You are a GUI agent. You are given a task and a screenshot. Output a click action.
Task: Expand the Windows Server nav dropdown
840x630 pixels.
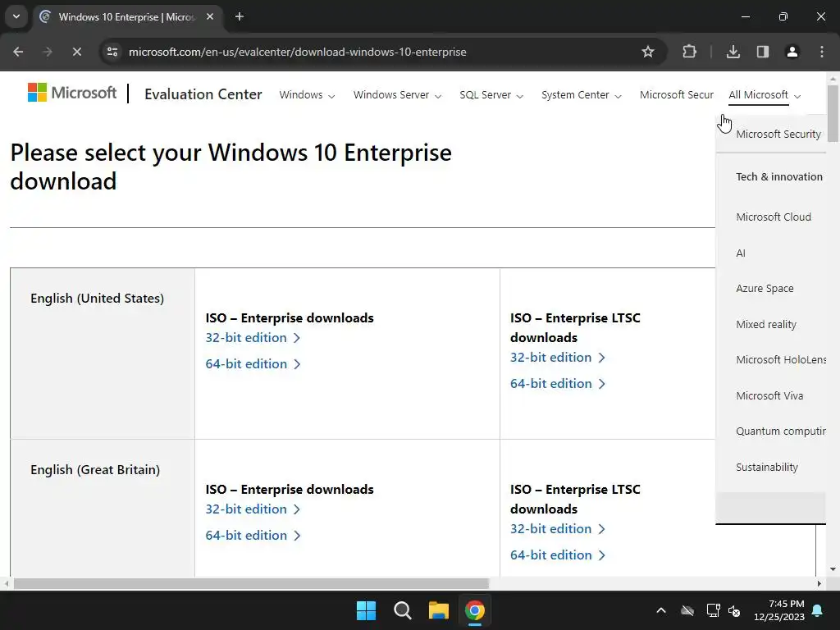[x=397, y=95]
